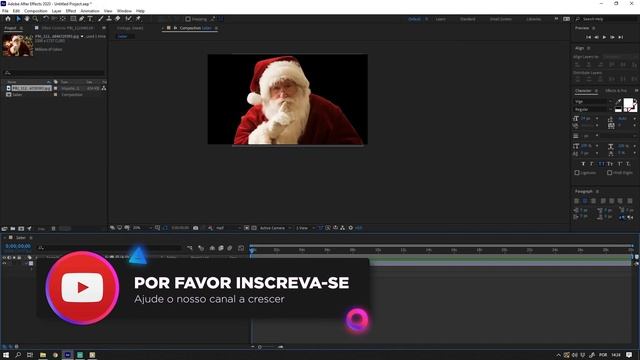Jump to last frame in Preview panel
The image size is (640, 360).
[621, 37]
